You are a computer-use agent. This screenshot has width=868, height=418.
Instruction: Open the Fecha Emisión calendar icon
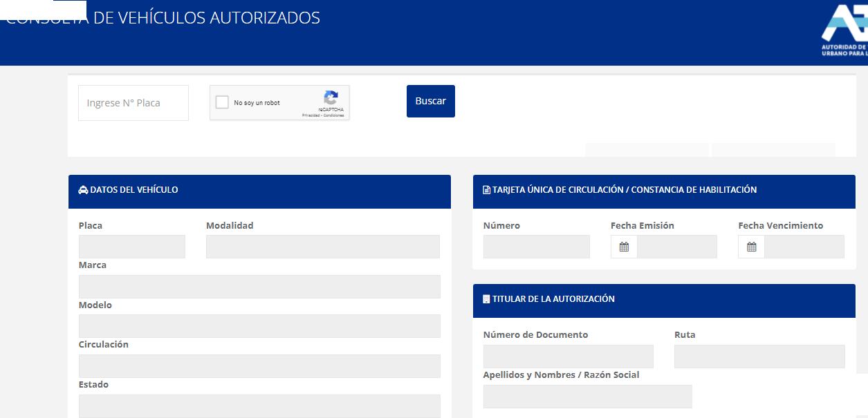tap(623, 246)
